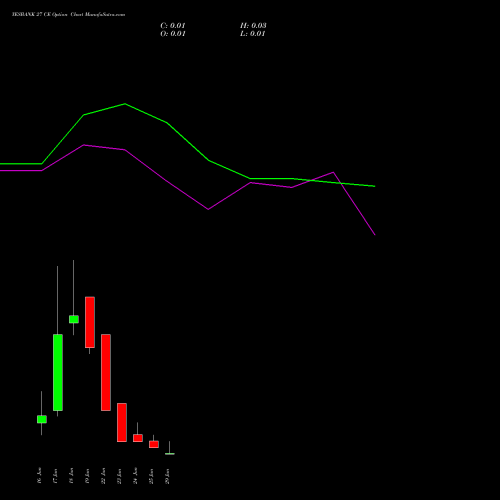The height and width of the screenshot is (500, 500).
Task: Click the tall red candle above the 22 date
Action: (x=106, y=372)
